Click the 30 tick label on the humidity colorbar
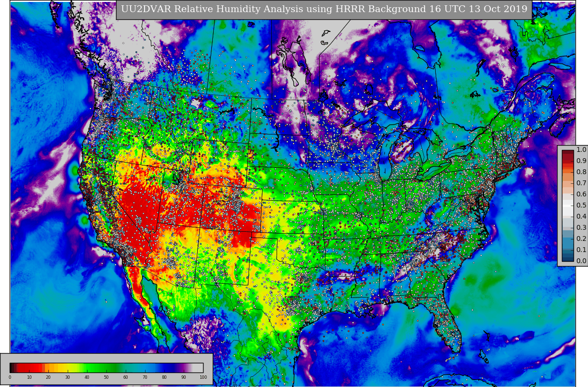The width and height of the screenshot is (588, 387). click(68, 377)
